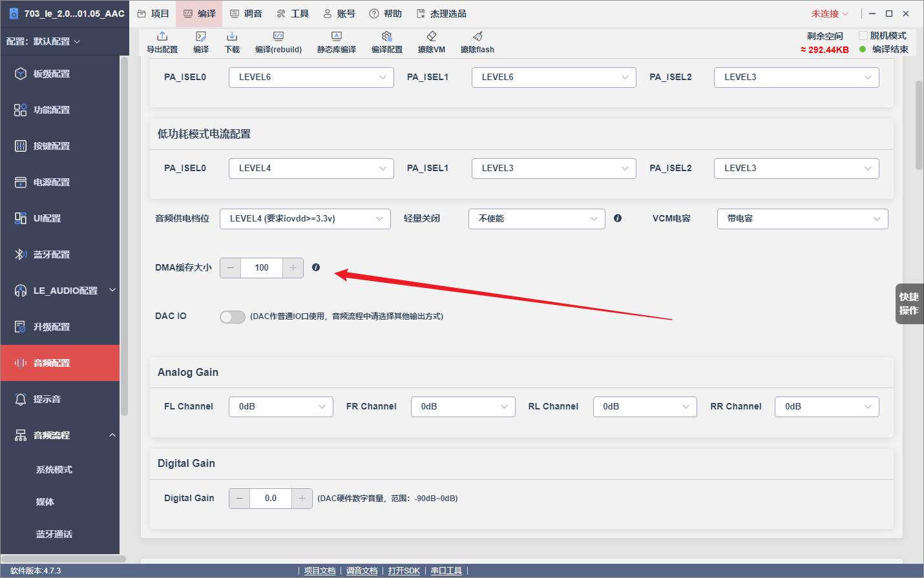Open 板级配置 in the sidebar
Screen dimensions: 924x578
(60, 74)
